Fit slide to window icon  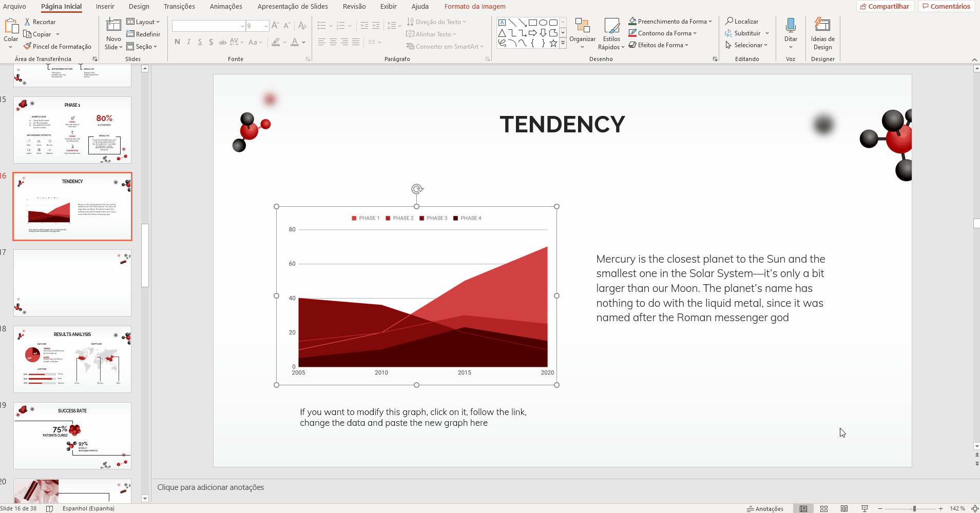pyautogui.click(x=975, y=508)
